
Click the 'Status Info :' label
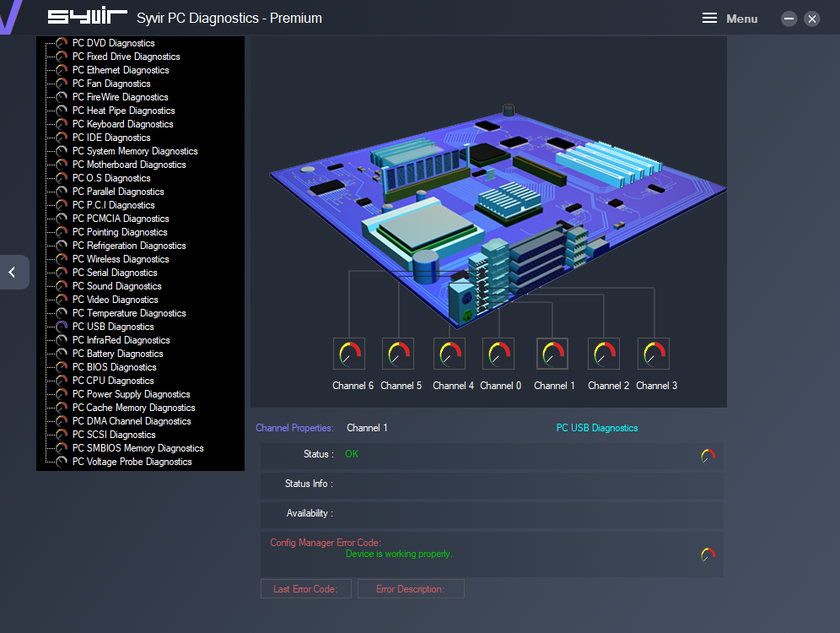[310, 484]
